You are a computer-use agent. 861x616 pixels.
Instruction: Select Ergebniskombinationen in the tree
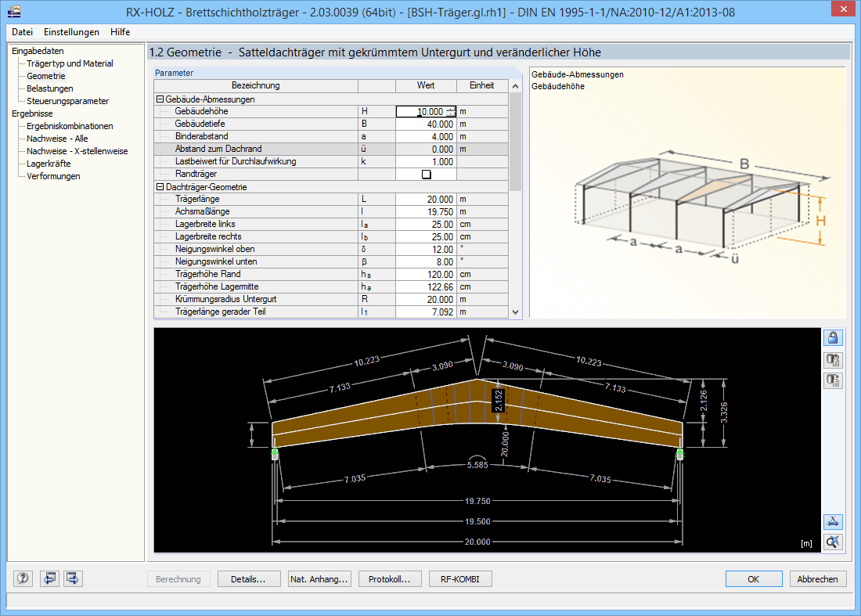(70, 126)
